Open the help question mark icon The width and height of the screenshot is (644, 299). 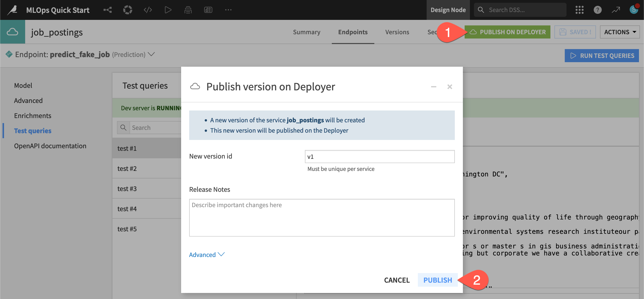(x=597, y=10)
